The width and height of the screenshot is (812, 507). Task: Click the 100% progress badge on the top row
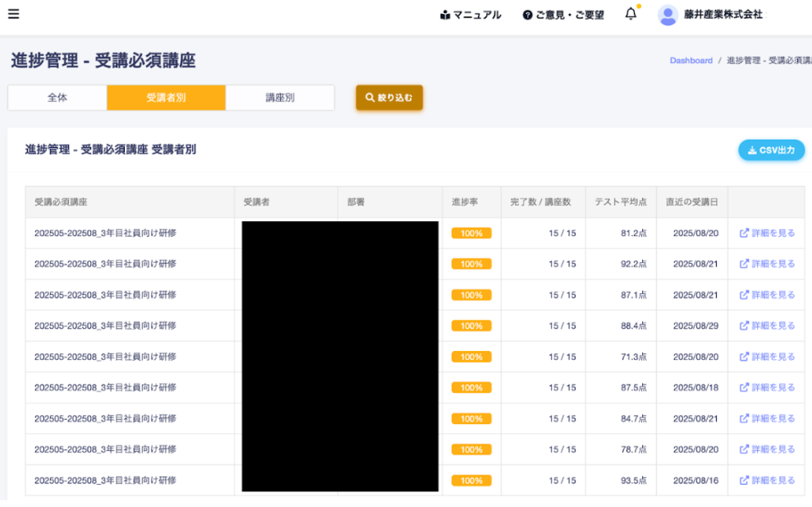pyautogui.click(x=472, y=233)
